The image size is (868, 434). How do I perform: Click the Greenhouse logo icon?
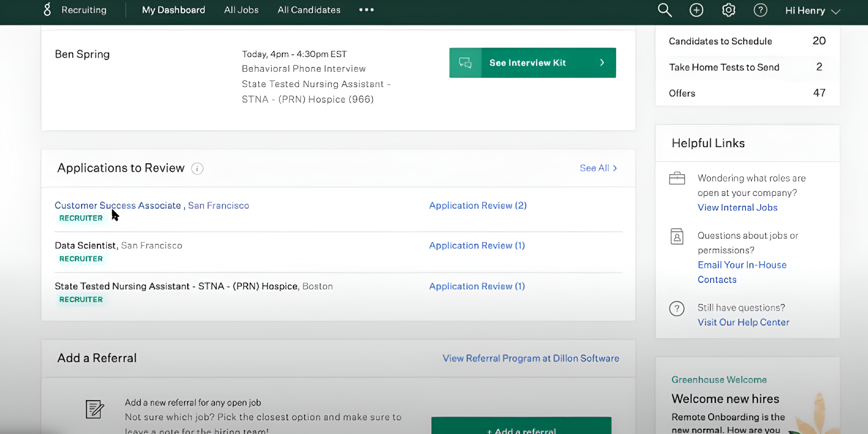[47, 10]
